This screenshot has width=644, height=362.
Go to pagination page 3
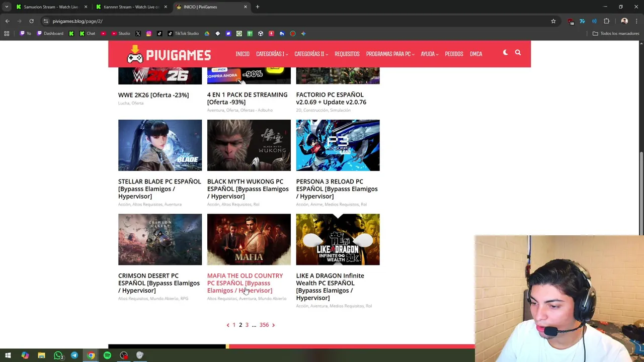(x=247, y=325)
